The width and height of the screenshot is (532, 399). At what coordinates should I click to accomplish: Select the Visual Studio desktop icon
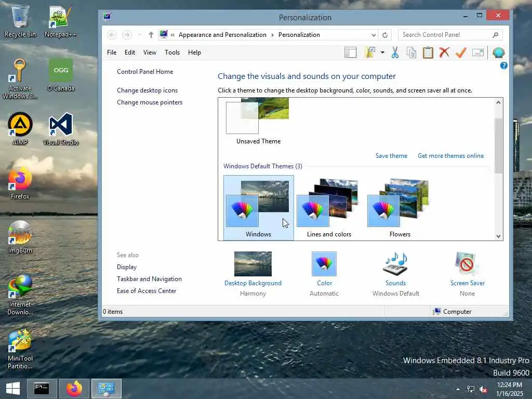click(60, 128)
